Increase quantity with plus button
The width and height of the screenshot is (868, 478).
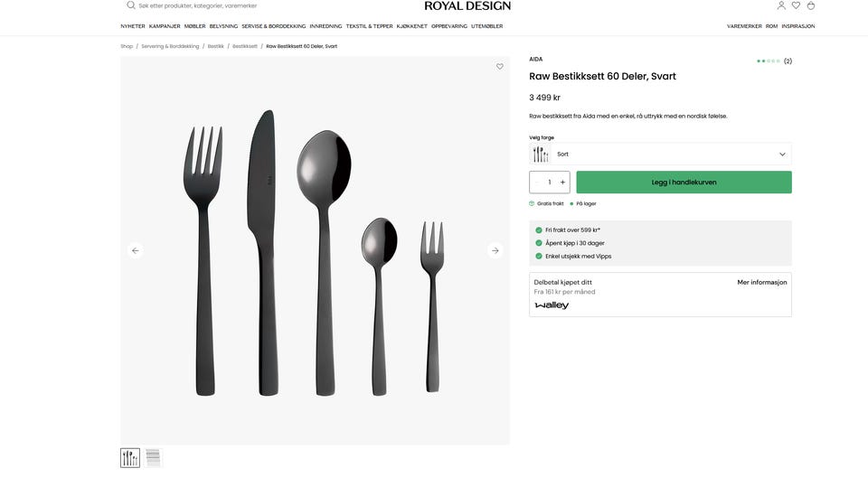562,182
